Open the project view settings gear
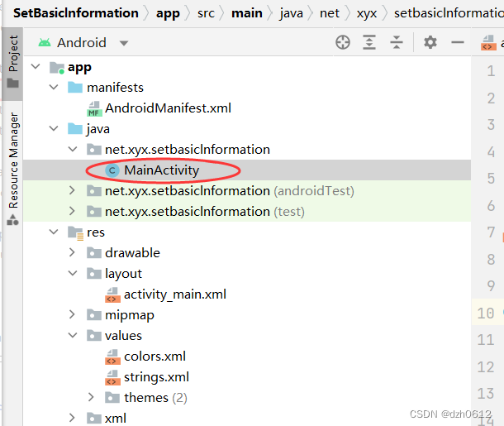 430,42
